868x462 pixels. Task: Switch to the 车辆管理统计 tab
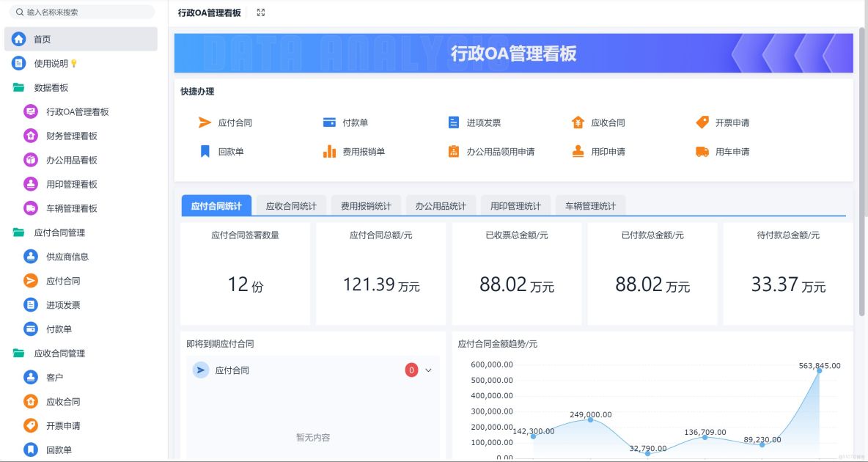click(x=589, y=206)
